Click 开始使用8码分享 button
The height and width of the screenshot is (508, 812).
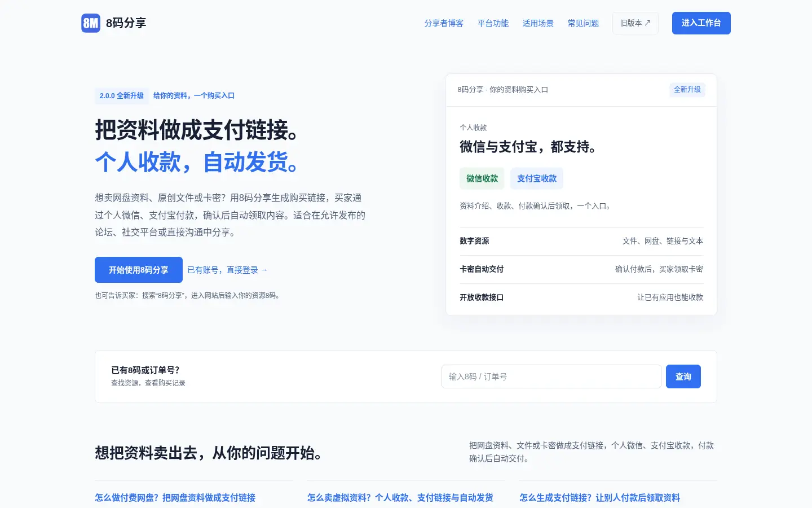point(139,270)
